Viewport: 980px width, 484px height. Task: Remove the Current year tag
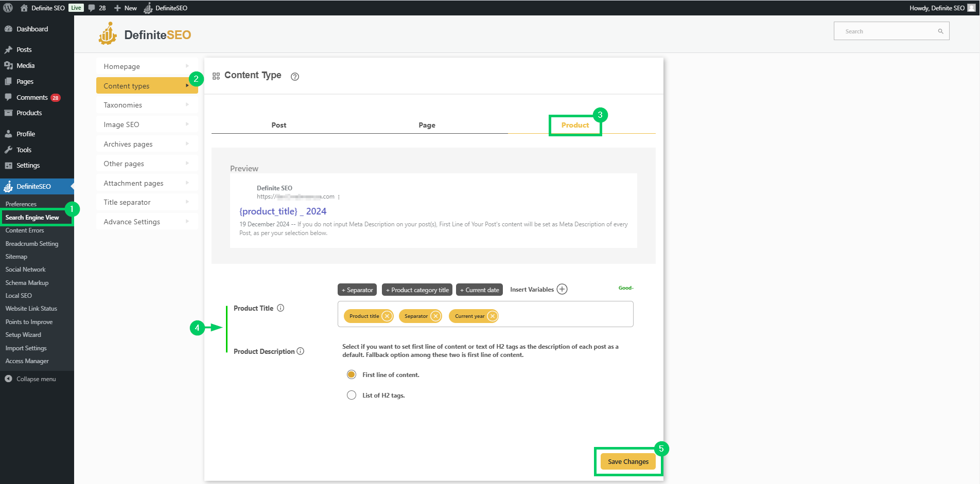(492, 316)
